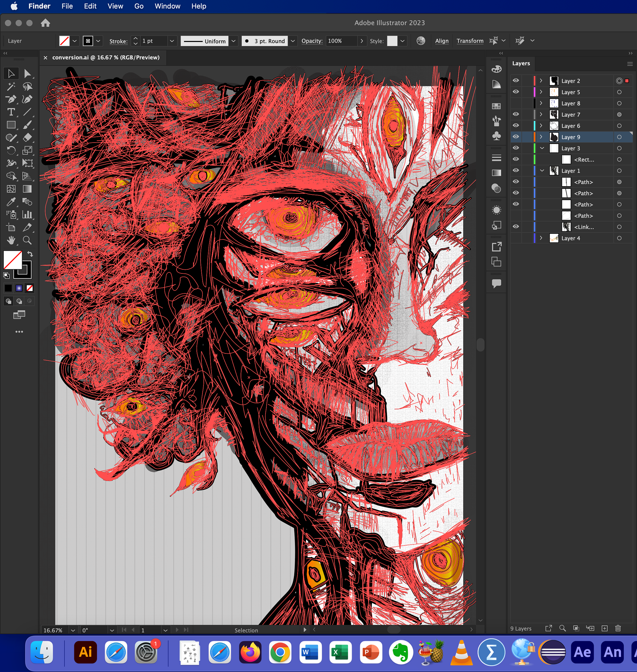Show hidden Layer 8
The height and width of the screenshot is (672, 637).
click(516, 103)
